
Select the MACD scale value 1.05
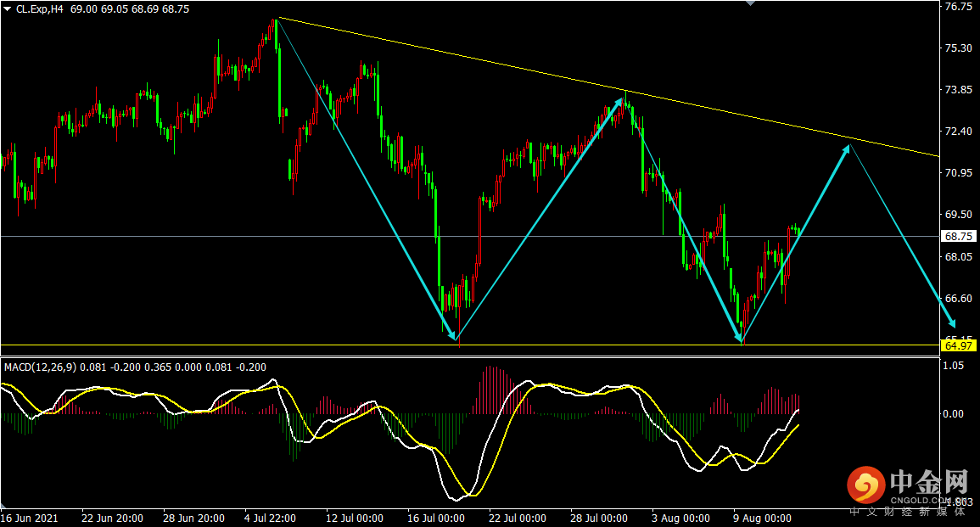point(954,366)
